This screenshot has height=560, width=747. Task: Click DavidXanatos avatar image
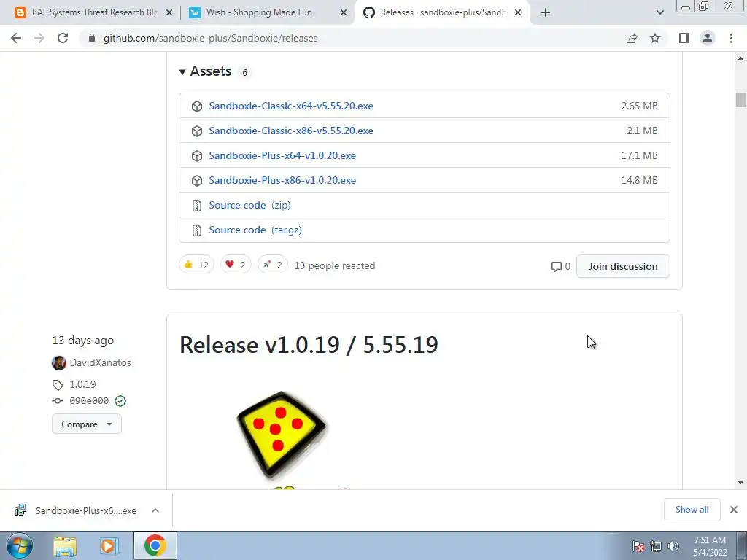(x=59, y=363)
